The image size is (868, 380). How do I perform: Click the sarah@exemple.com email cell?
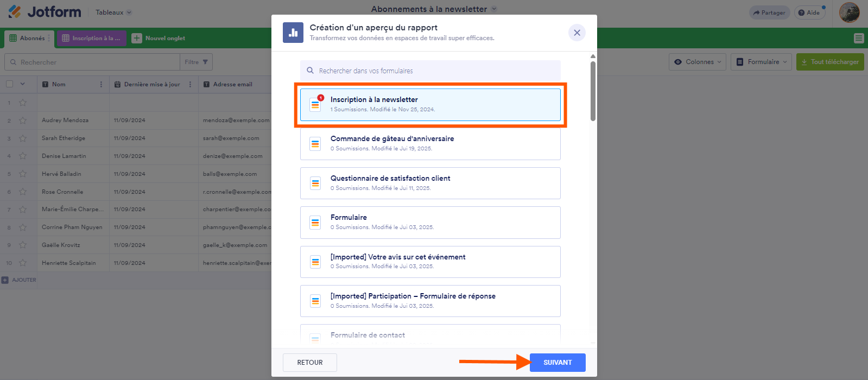[x=235, y=138]
